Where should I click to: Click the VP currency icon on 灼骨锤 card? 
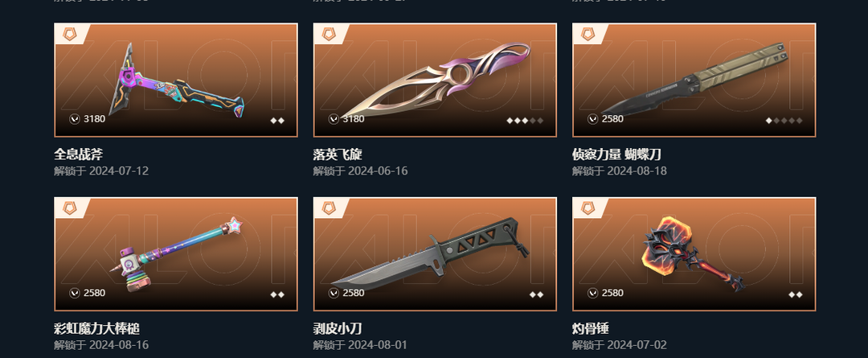click(593, 293)
